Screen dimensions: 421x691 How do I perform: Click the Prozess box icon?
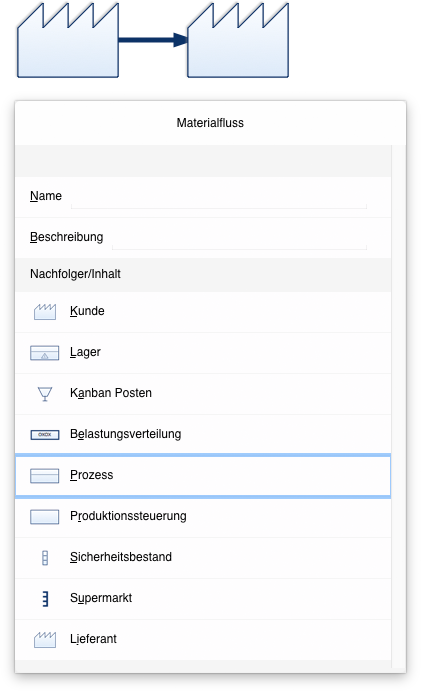click(45, 476)
